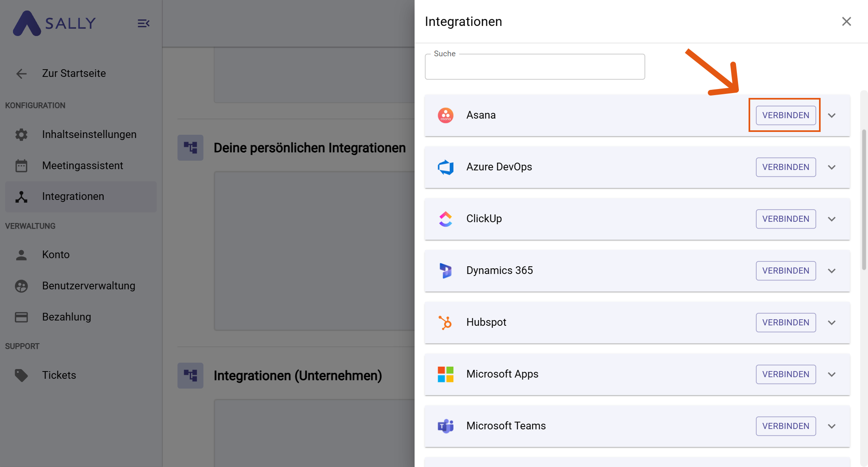
Task: Click the calendar icon for Meetingassistent
Action: click(x=21, y=166)
